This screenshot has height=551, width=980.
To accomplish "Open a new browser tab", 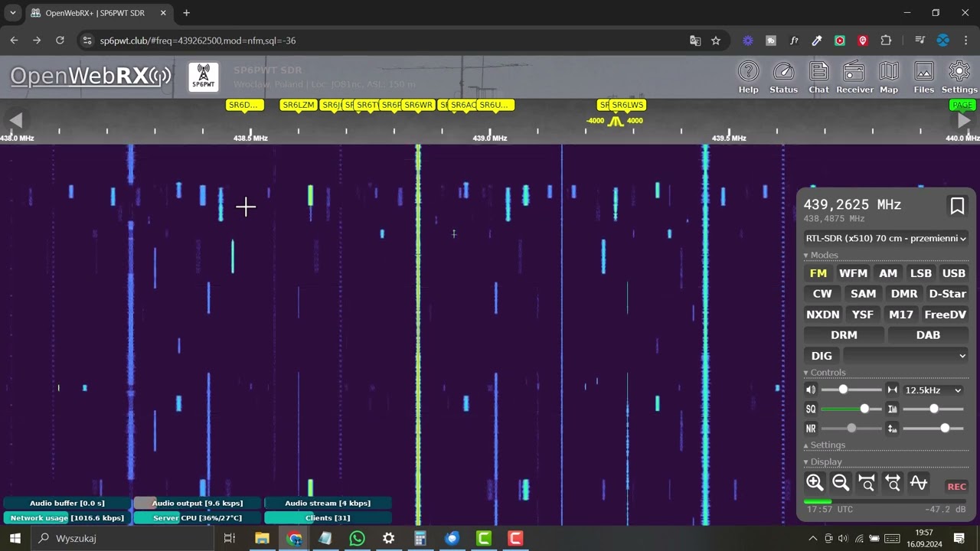I will 186,13.
